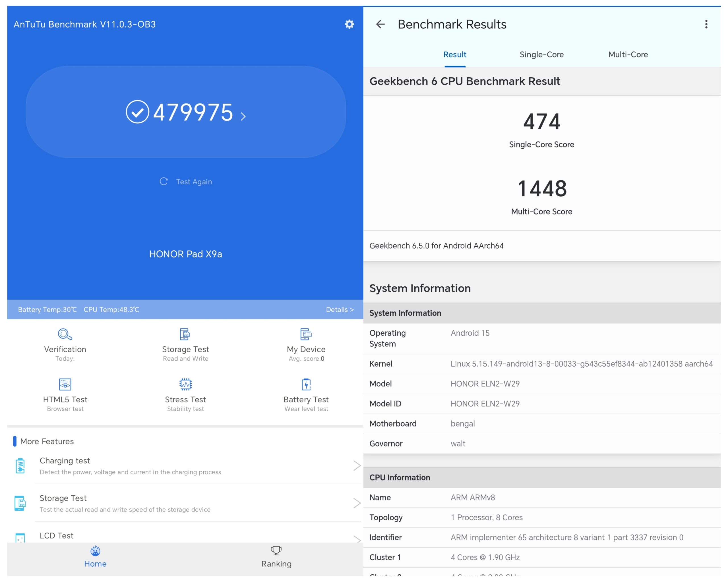Launch the HTML5 Test browser icon

tap(65, 384)
